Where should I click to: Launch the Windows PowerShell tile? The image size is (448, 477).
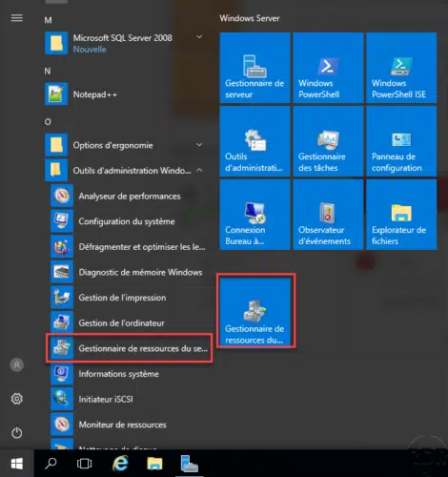point(328,68)
